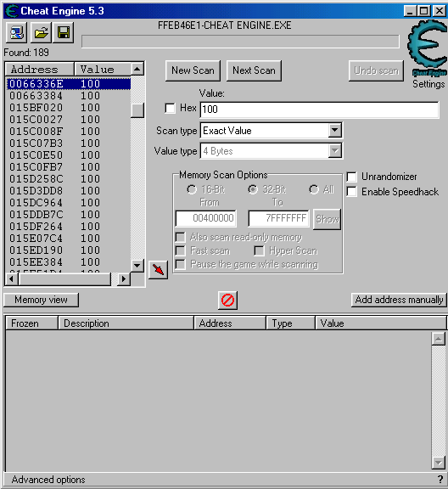Click the Address column header in results
The width and height of the screenshot is (448, 489).
pos(40,69)
